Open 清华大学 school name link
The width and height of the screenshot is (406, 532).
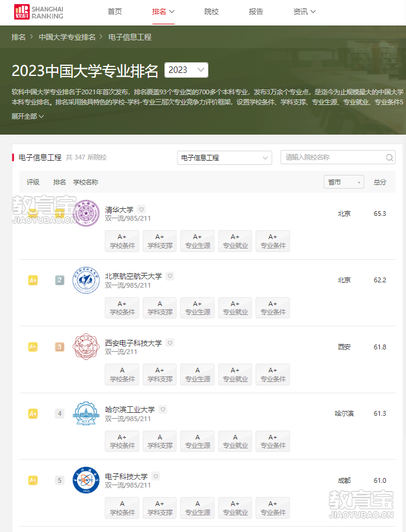(119, 210)
